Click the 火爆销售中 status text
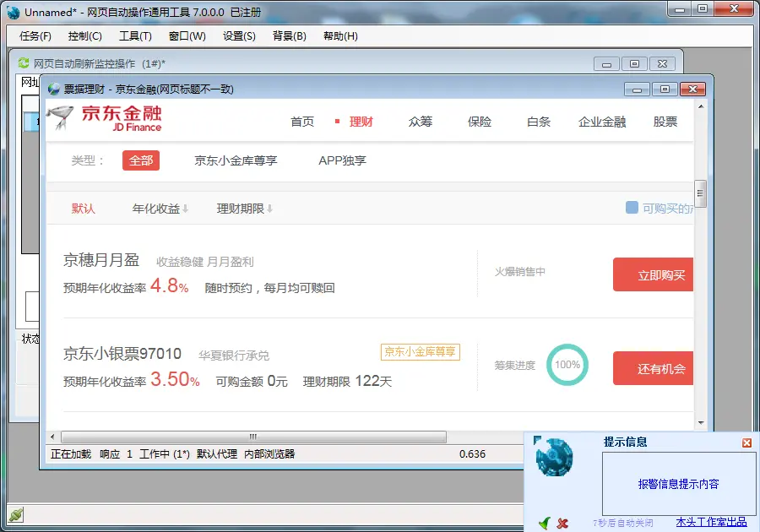Image resolution: width=760 pixels, height=532 pixels. point(519,272)
